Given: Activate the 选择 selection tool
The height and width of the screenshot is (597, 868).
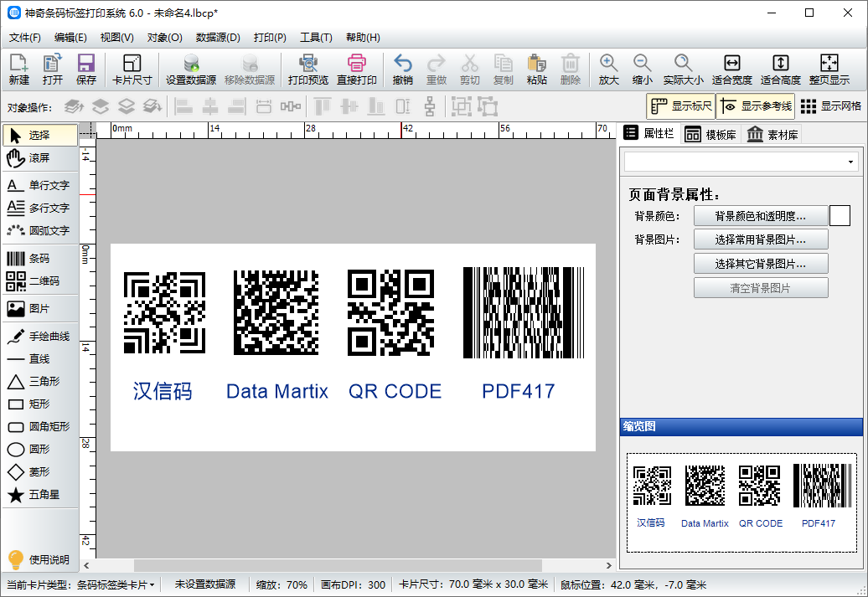Looking at the screenshot, I should [x=40, y=135].
